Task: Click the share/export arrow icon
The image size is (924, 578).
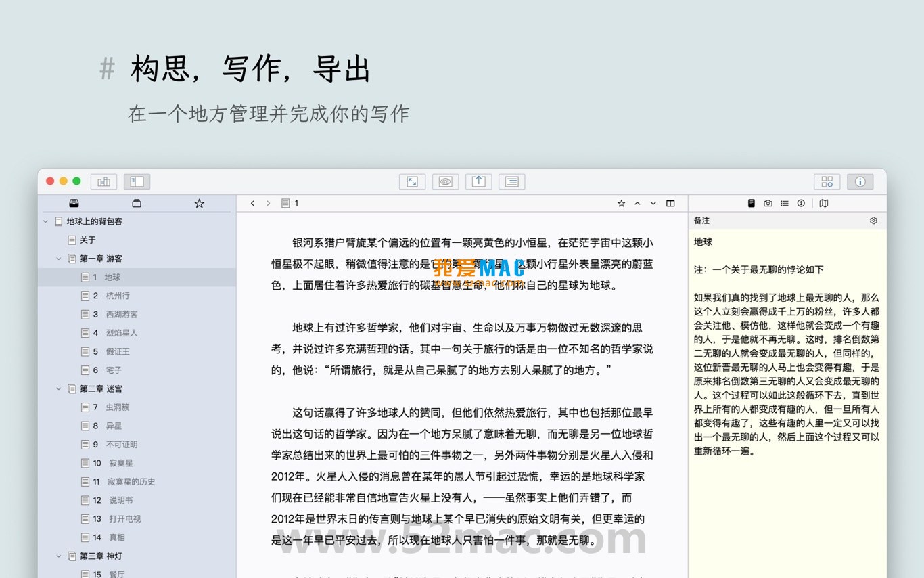Action: pyautogui.click(x=478, y=181)
